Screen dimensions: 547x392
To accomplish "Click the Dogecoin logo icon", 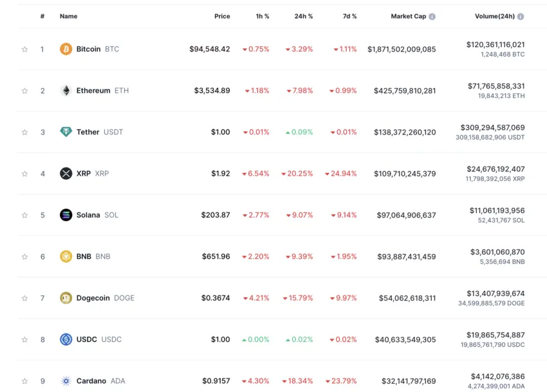I will click(x=66, y=298).
